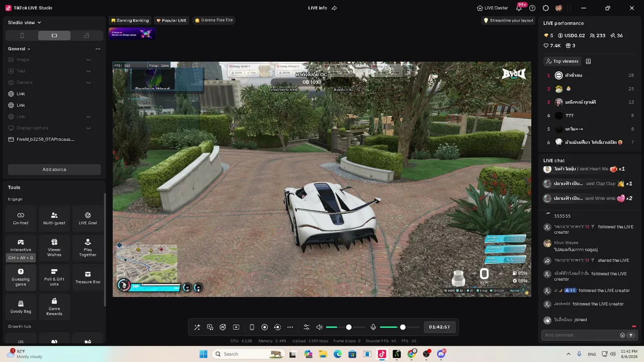Open the help question mark icon
Viewport: 644px width, 362px height.
(x=532, y=8)
